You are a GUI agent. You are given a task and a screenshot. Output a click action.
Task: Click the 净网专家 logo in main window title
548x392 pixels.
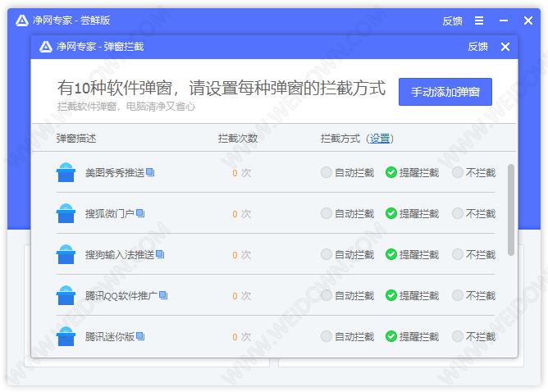22,21
